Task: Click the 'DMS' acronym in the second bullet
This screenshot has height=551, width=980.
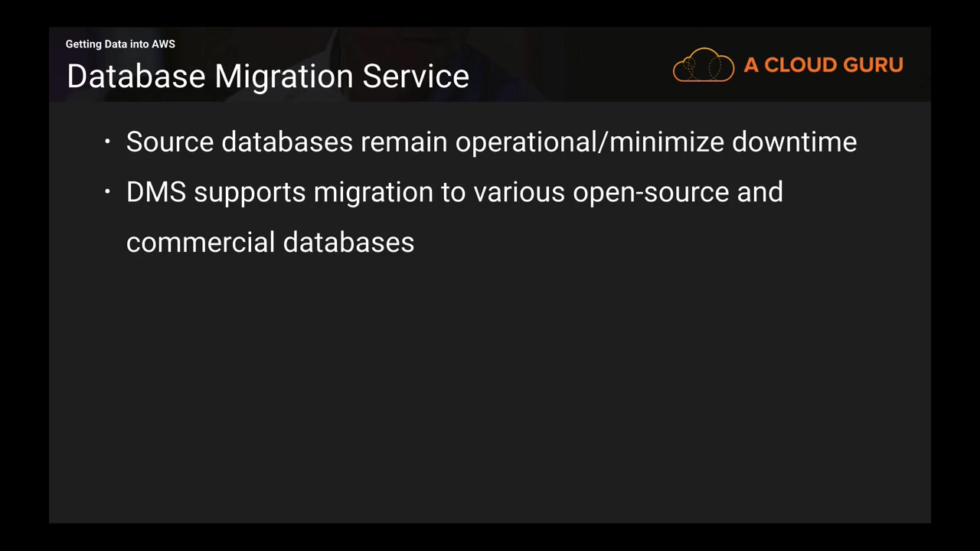Action: [156, 192]
